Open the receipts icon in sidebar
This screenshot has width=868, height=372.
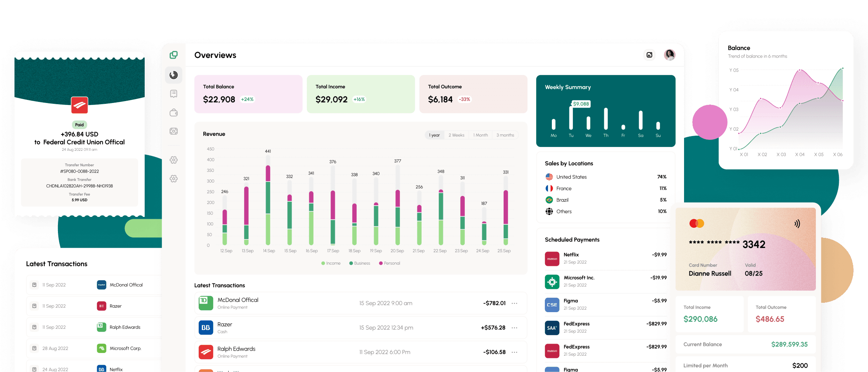coord(173,94)
